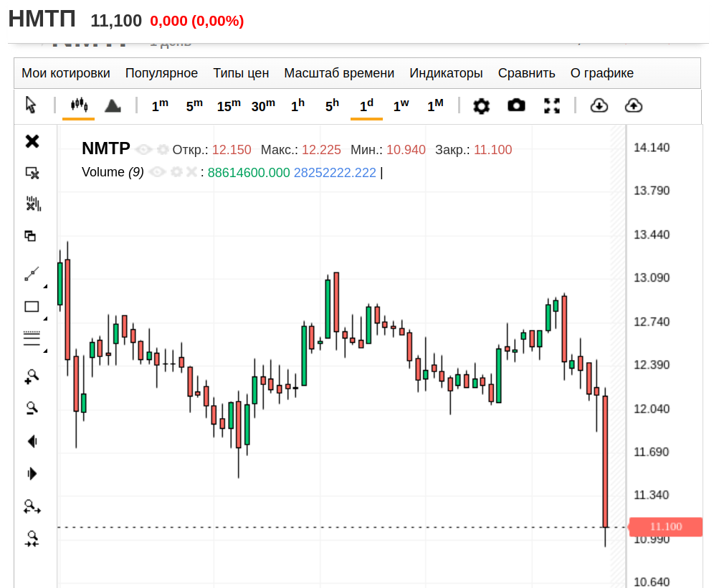This screenshot has height=588, width=714.
Task: Click the zoom in magnifier icon
Action: click(32, 376)
